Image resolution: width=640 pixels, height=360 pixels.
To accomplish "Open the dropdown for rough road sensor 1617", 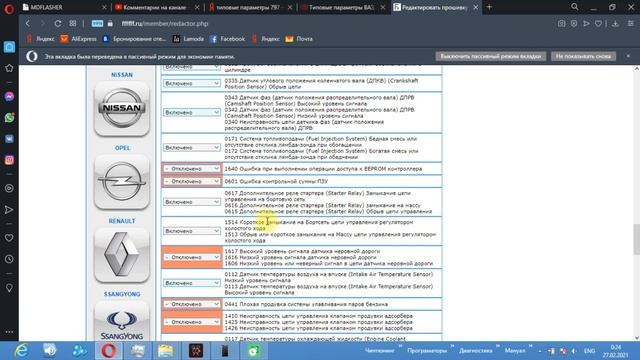I will click(x=191, y=257).
